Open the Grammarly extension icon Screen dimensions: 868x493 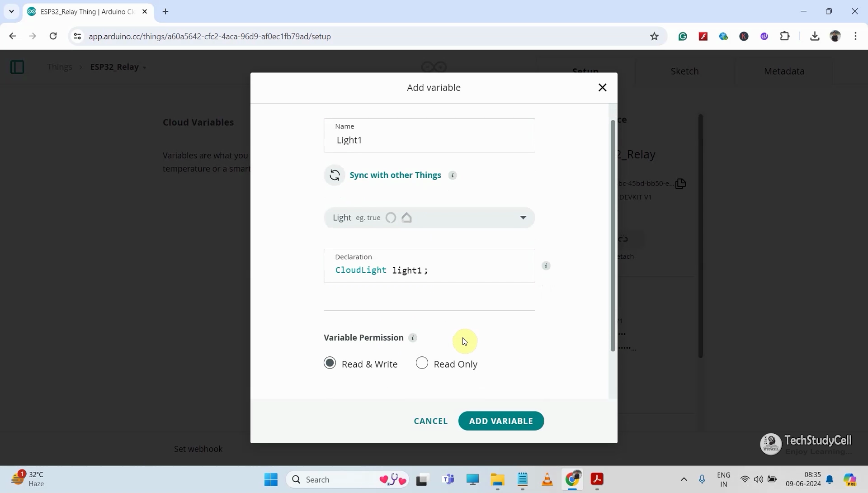pos(683,36)
